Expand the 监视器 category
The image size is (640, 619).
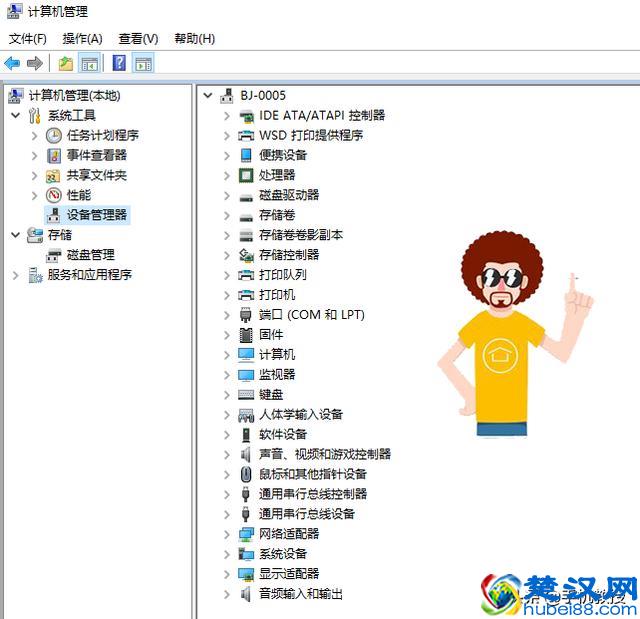(227, 375)
